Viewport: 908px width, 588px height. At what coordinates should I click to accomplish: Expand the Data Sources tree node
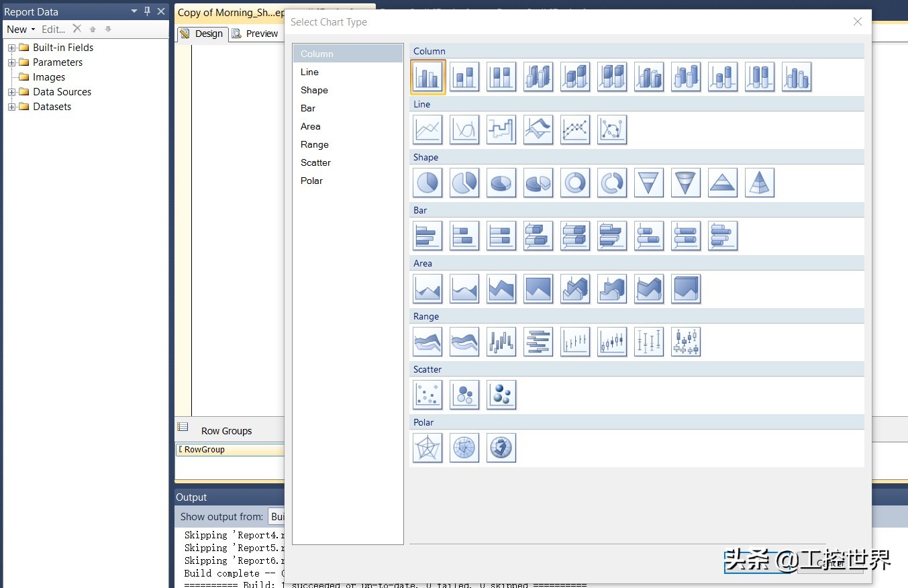coord(11,92)
